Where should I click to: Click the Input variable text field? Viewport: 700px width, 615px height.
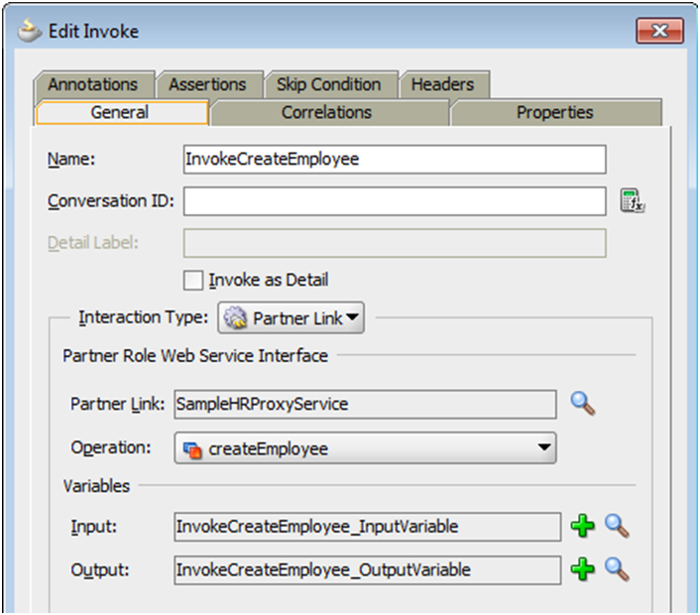pyautogui.click(x=367, y=526)
